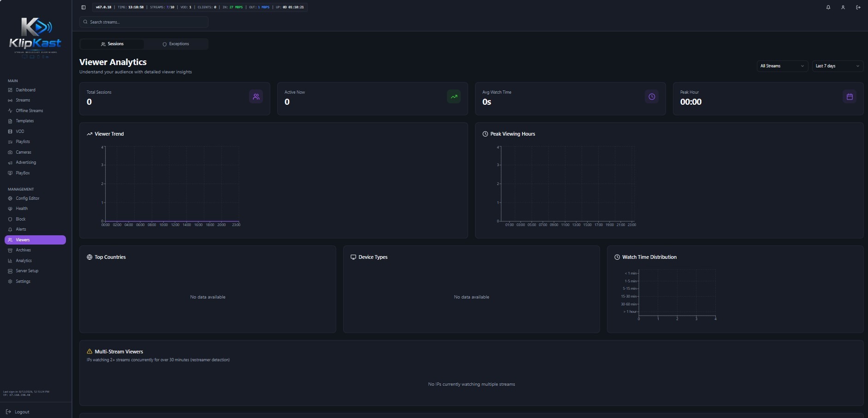Open the Block section
This screenshot has width=868, height=418.
[x=36, y=219]
